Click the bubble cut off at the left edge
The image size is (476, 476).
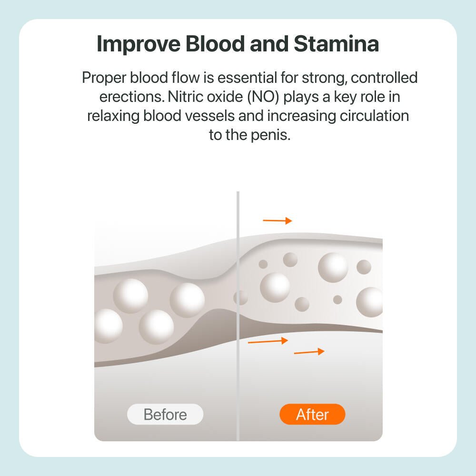(108, 326)
